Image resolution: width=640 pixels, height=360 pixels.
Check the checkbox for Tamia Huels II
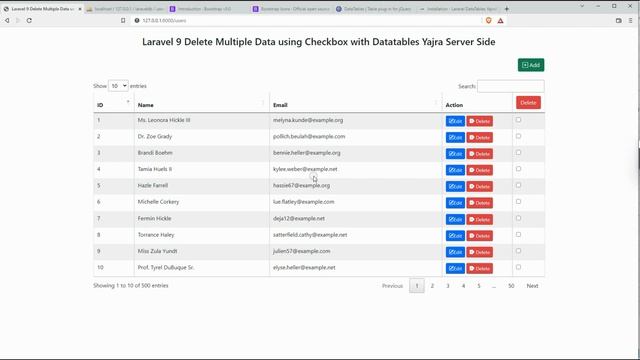click(518, 169)
